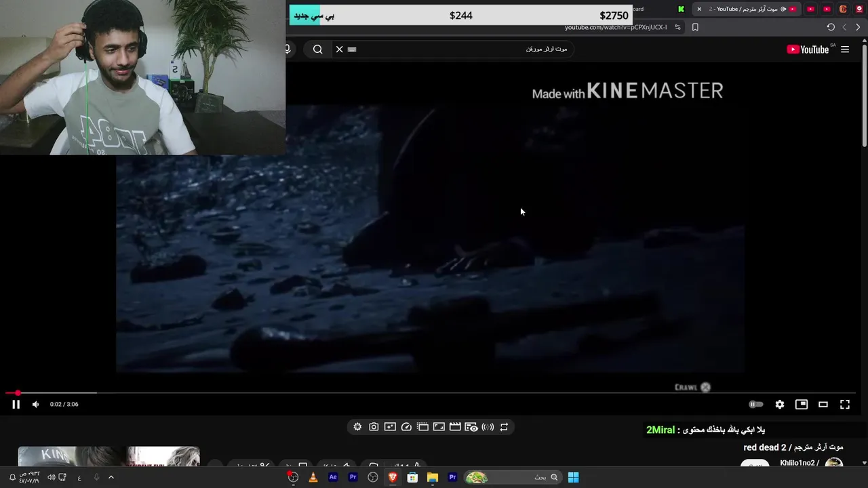Click Khlilo1no2 channel name
The height and width of the screenshot is (488, 868).
click(x=800, y=463)
